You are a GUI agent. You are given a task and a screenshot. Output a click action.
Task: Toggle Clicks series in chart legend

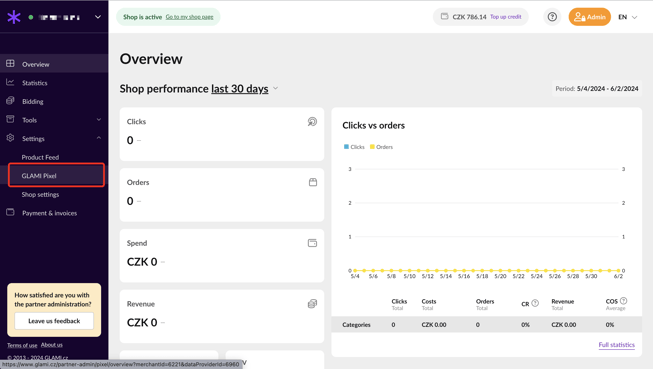[354, 147]
